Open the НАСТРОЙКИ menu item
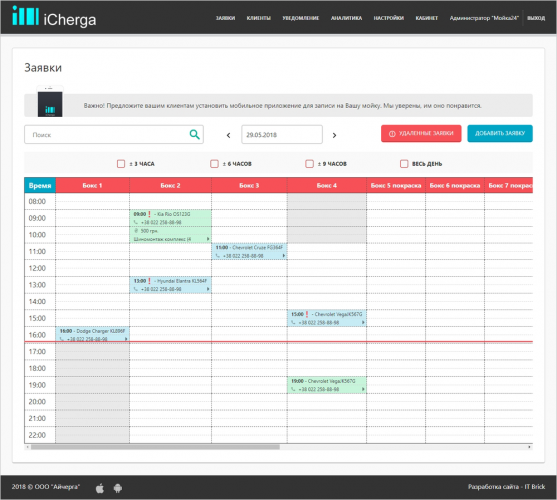The width and height of the screenshot is (557, 500). pyautogui.click(x=389, y=18)
